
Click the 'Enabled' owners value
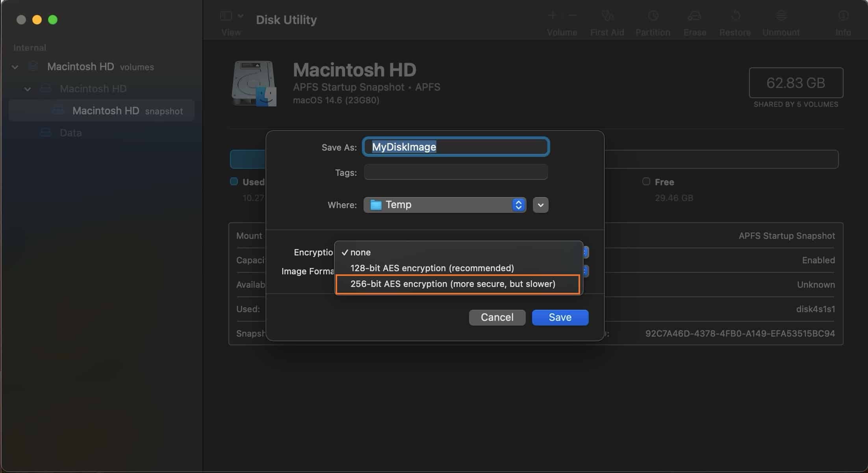click(818, 260)
